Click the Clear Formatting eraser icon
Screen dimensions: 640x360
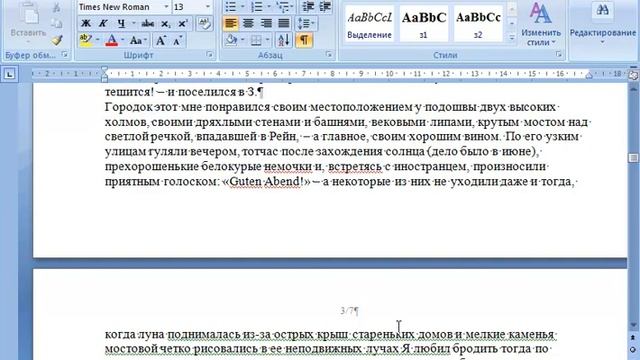(x=204, y=23)
